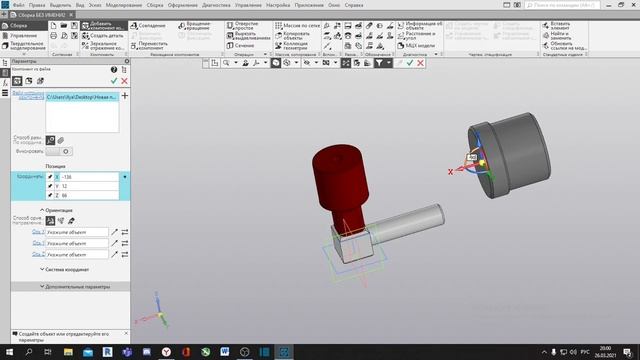Toggle the lock icon beside X coordinate
The image size is (640, 360).
(50, 177)
